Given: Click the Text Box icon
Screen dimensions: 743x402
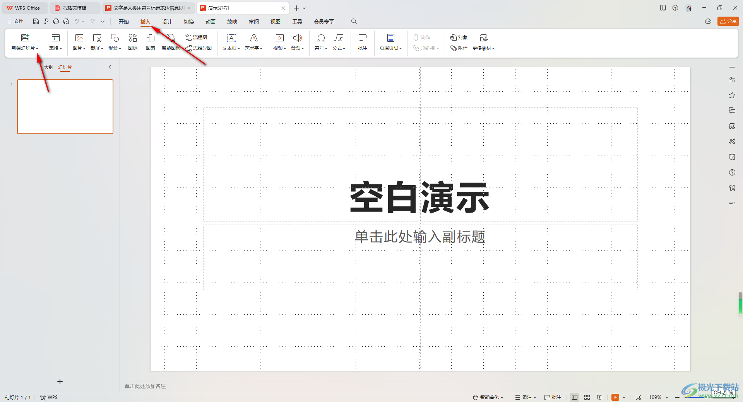Looking at the screenshot, I should (x=231, y=38).
